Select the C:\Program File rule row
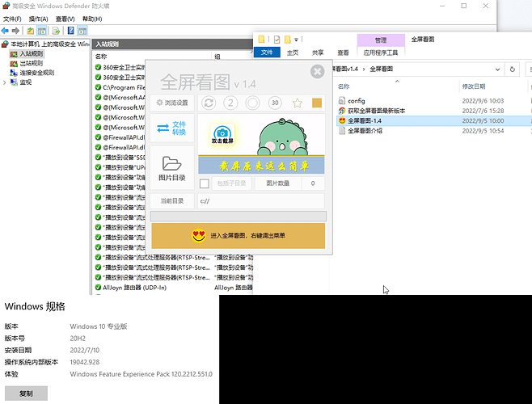 pyautogui.click(x=120, y=87)
